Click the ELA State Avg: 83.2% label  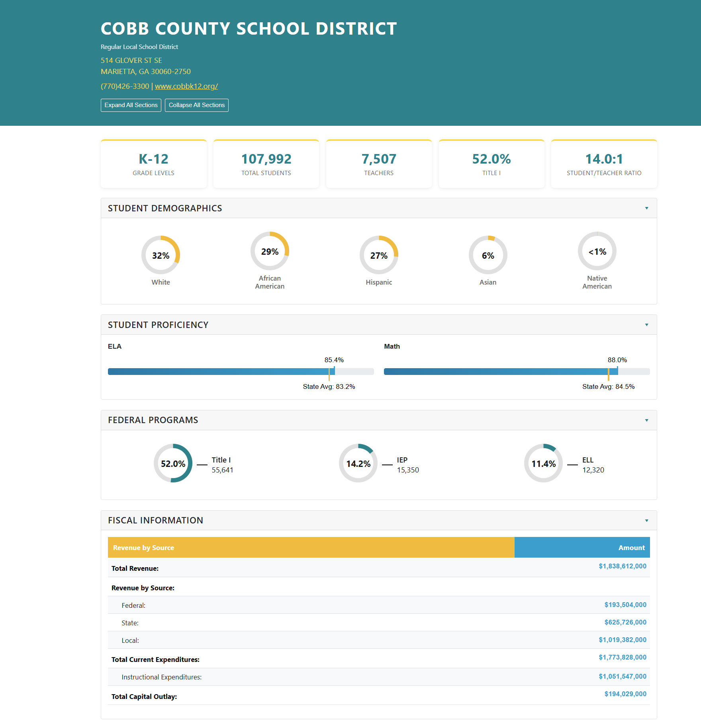329,386
